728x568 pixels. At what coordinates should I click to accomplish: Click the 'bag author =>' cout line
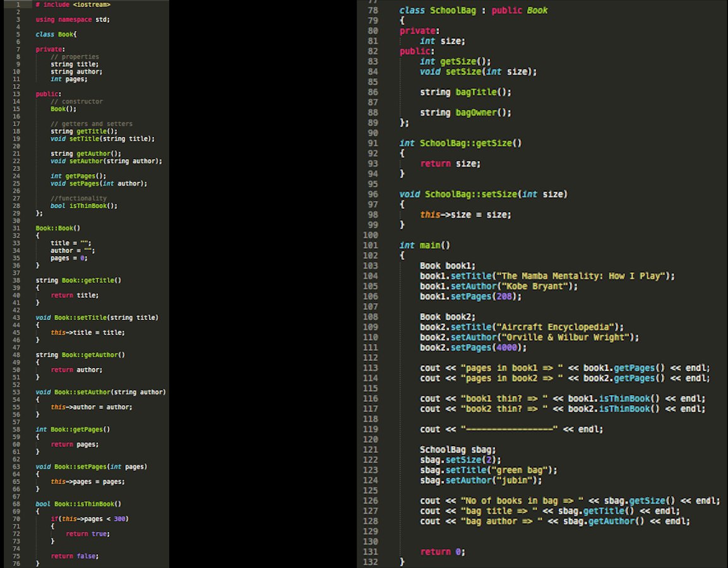pos(555,521)
